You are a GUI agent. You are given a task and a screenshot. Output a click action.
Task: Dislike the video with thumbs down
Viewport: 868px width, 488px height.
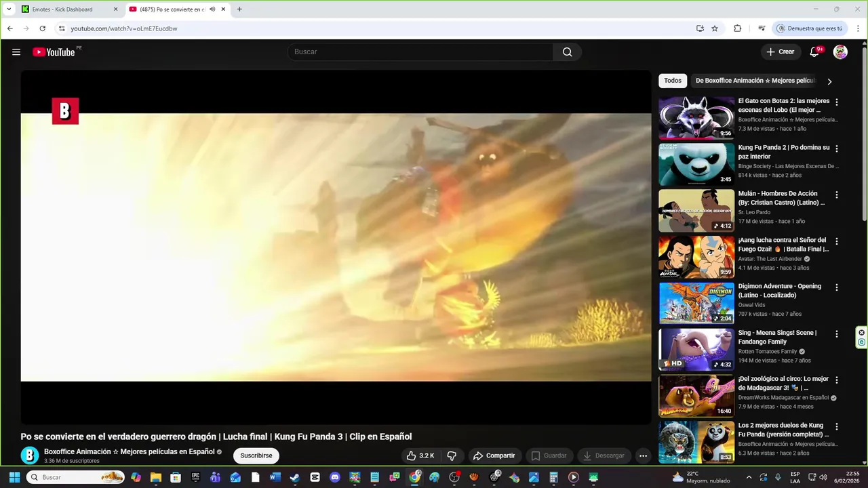tap(452, 455)
